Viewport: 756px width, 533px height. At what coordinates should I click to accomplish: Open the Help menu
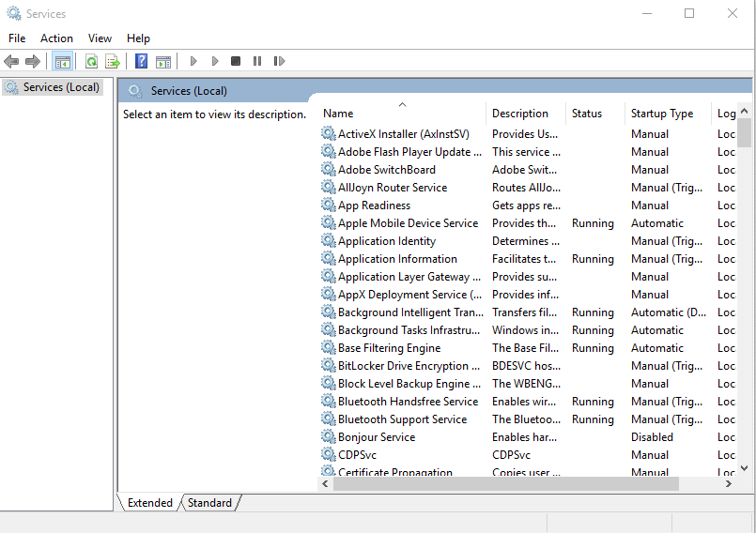(x=138, y=38)
